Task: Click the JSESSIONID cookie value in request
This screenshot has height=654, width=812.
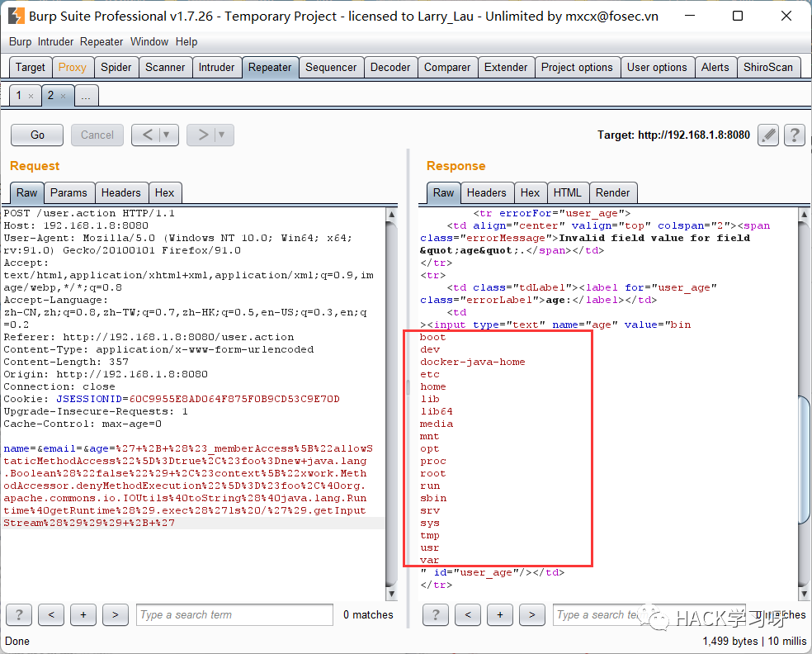Action: point(234,399)
